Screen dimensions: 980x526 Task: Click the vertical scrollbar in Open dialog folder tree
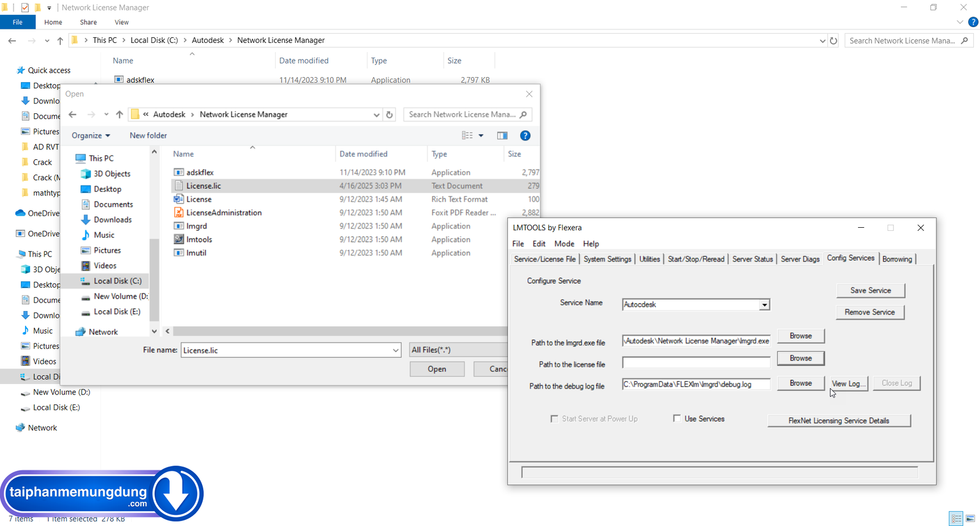(x=154, y=280)
